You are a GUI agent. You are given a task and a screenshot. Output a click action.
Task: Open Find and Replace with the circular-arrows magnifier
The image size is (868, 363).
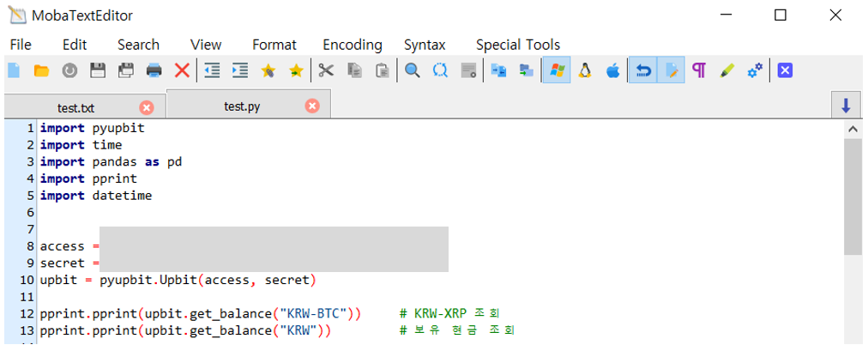coord(440,70)
